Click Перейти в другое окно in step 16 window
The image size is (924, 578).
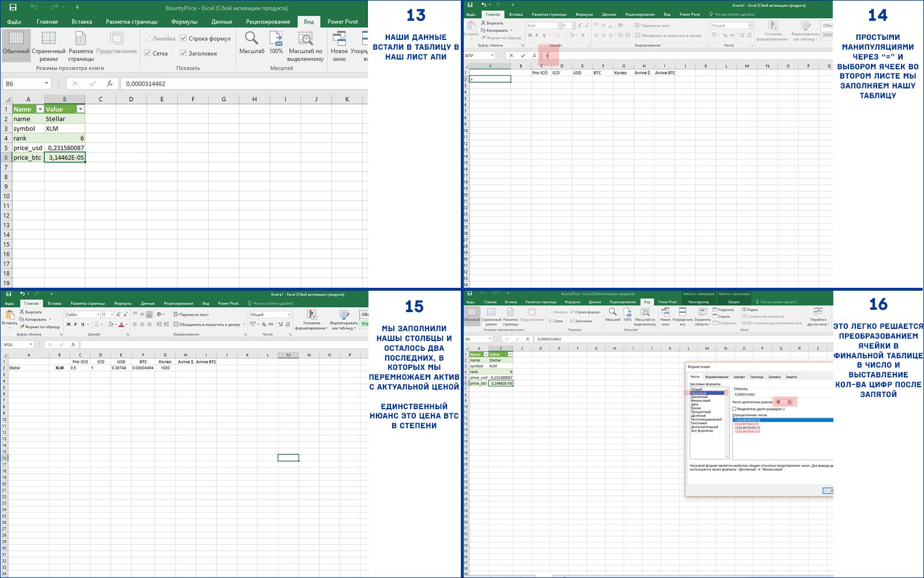click(x=818, y=317)
